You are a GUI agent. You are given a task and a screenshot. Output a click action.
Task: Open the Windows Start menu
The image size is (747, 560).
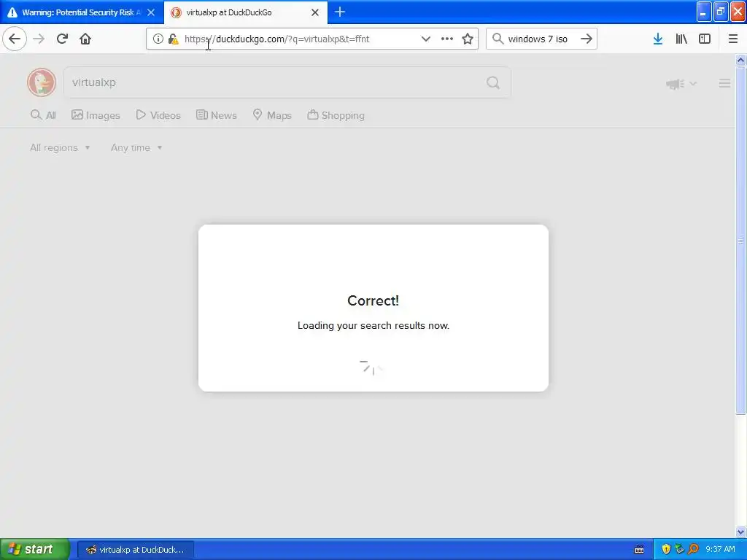(x=35, y=549)
